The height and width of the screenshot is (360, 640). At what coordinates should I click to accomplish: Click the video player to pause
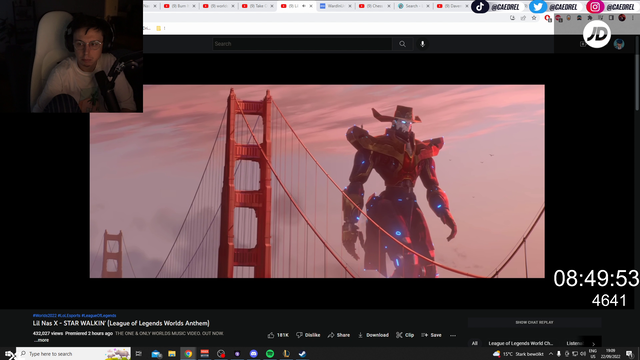click(x=317, y=181)
